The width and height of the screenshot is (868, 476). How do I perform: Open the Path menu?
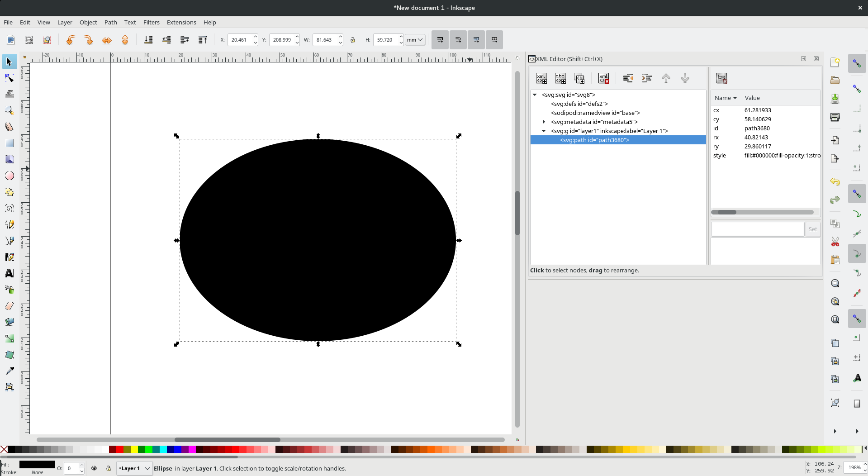click(x=110, y=22)
